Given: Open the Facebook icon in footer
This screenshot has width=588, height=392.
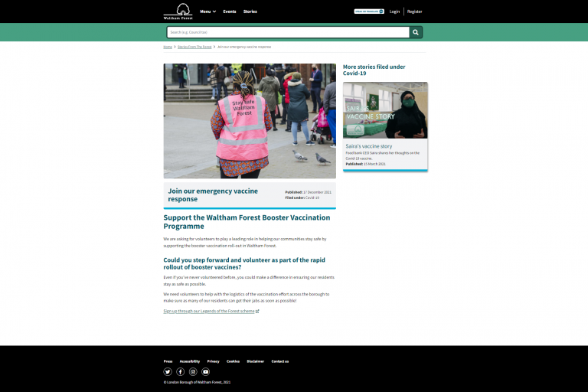Looking at the screenshot, I should [x=181, y=371].
